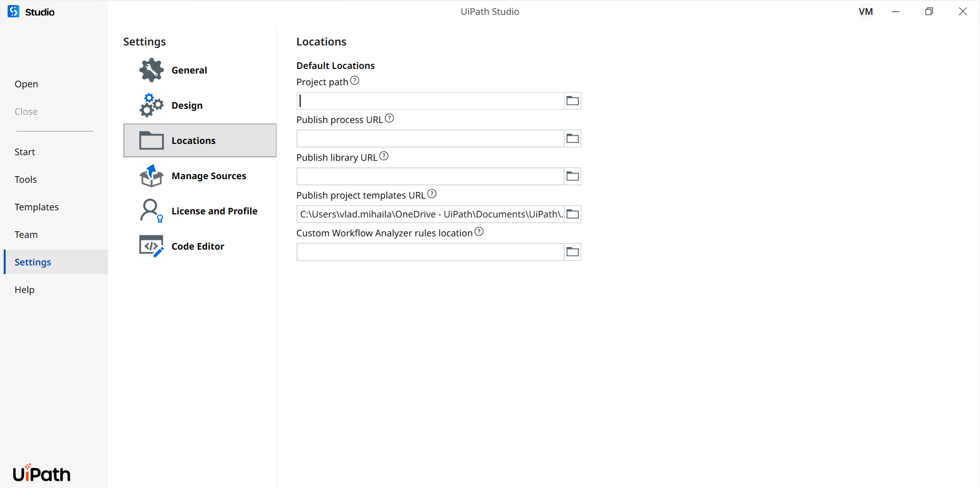Screen dimensions: 980x488
Task: Select the Templates menu item
Action: (x=37, y=207)
